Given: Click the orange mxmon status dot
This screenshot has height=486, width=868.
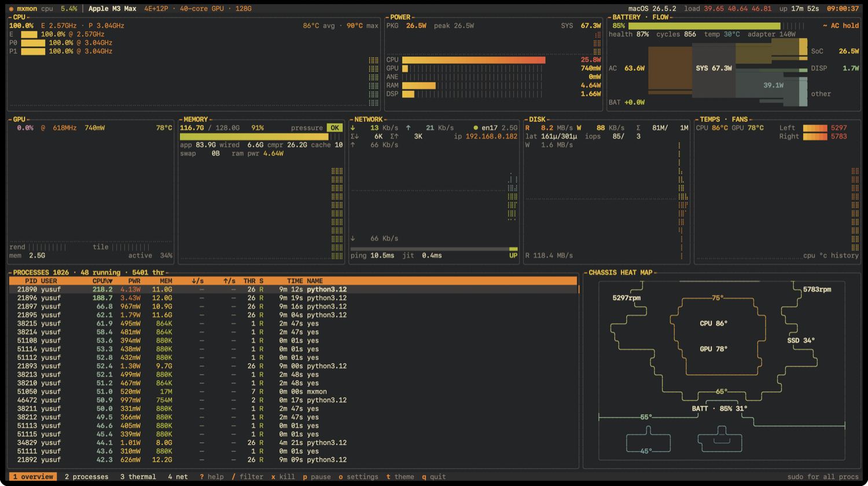Looking at the screenshot, I should pyautogui.click(x=11, y=9).
